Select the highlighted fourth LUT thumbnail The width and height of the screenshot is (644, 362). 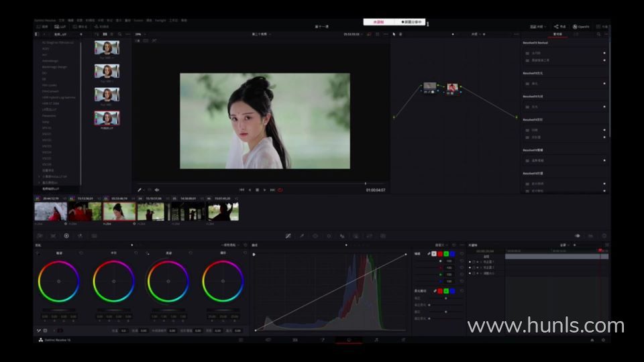pyautogui.click(x=107, y=118)
